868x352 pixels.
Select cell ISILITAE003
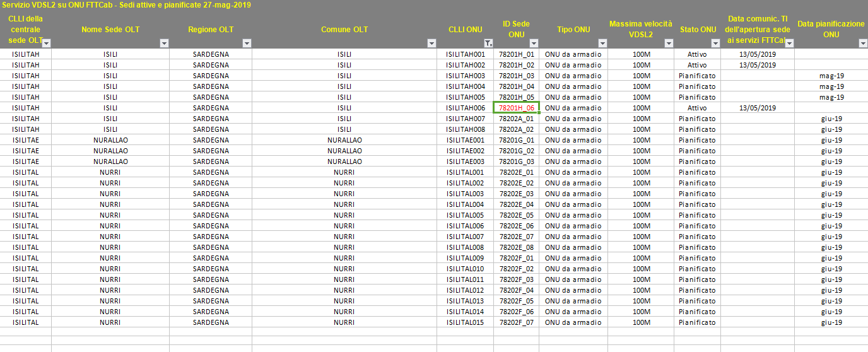pyautogui.click(x=466, y=161)
